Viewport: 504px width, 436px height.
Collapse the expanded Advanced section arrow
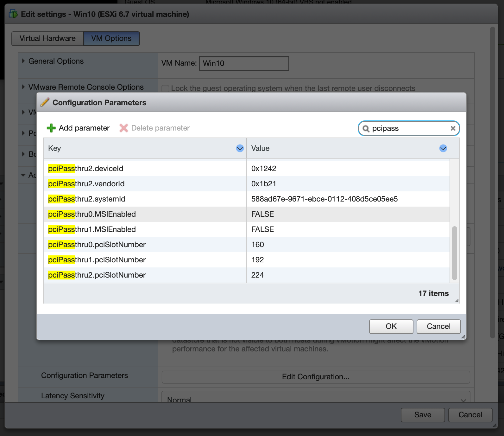click(23, 175)
